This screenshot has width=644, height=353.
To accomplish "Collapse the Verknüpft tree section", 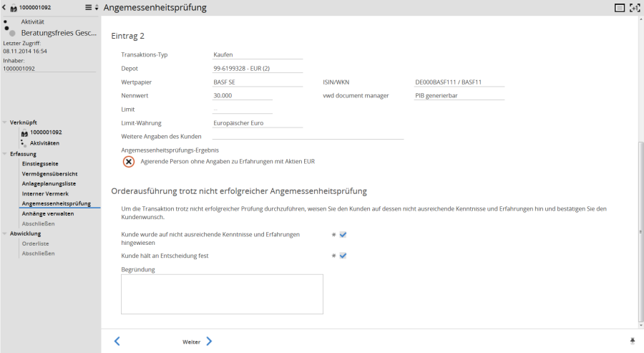I will 6,122.
